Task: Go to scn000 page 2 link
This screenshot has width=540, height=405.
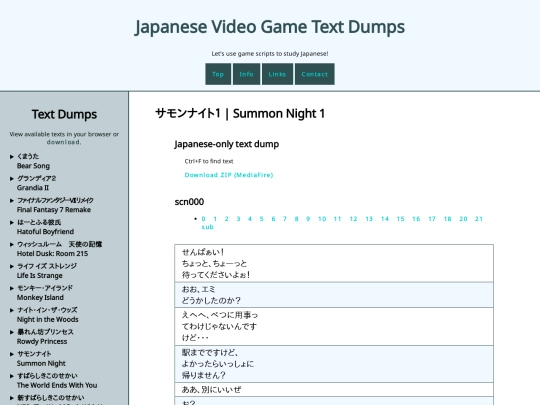Action: (227, 219)
